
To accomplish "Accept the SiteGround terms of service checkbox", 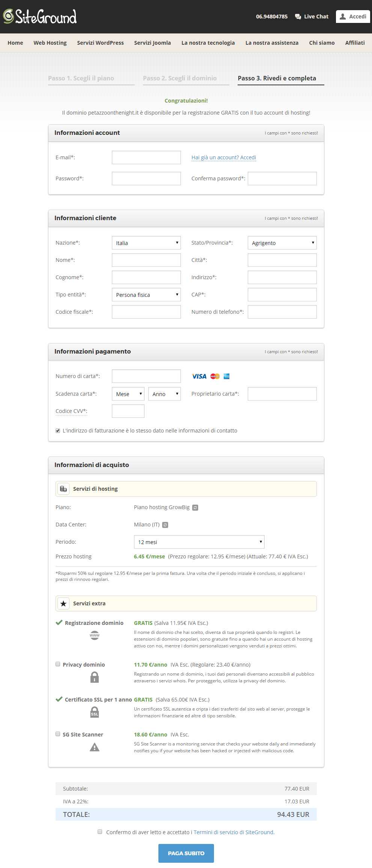I will pyautogui.click(x=100, y=832).
